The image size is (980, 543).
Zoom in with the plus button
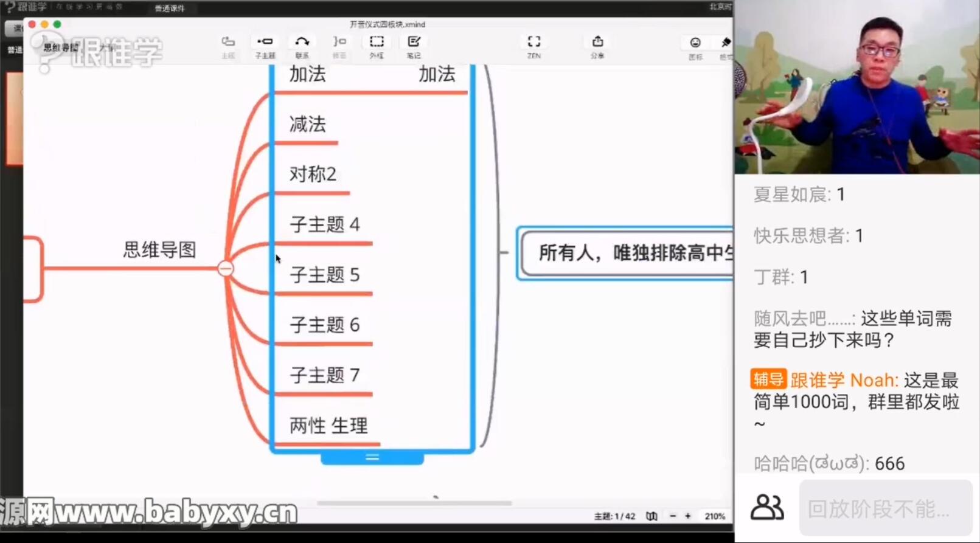coord(688,516)
